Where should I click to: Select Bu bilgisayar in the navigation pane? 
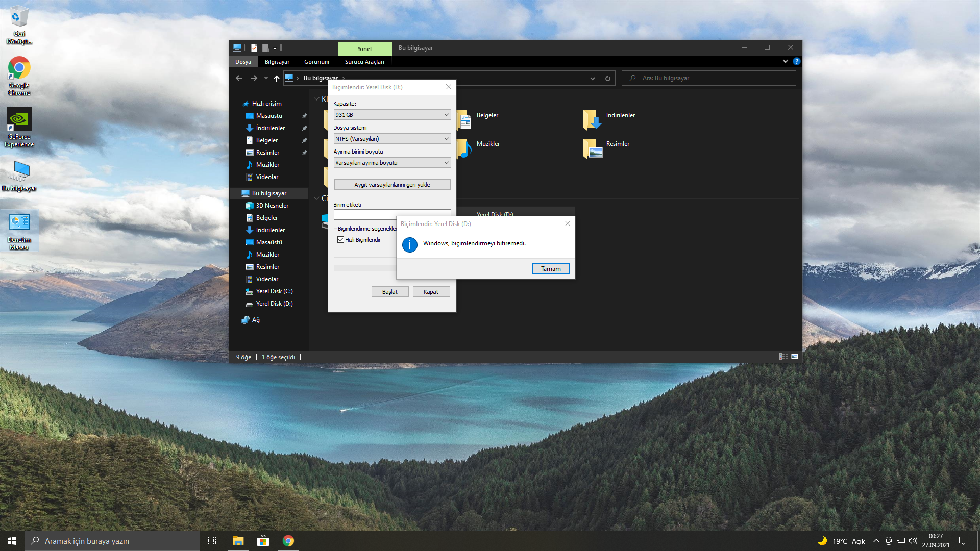point(269,193)
